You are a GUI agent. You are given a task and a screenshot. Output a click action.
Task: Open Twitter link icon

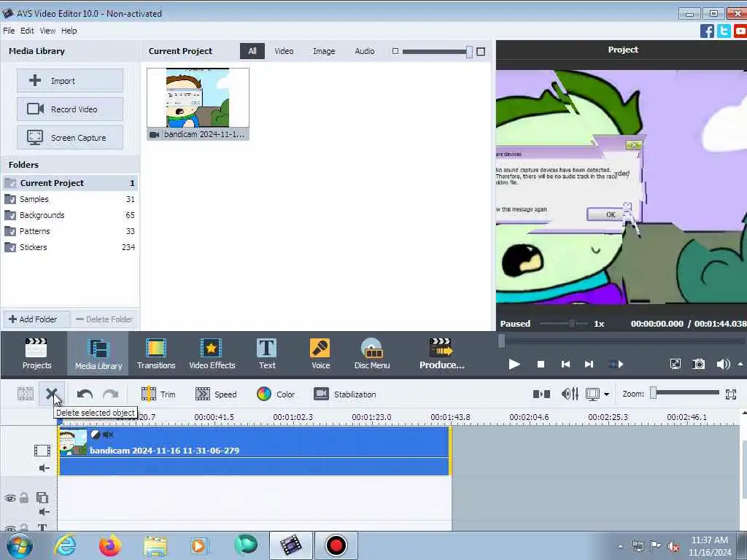click(x=724, y=31)
